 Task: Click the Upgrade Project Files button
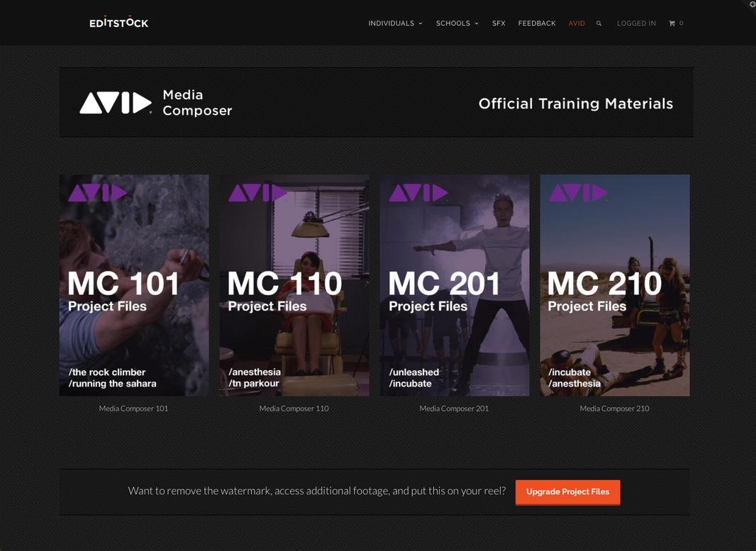click(568, 492)
